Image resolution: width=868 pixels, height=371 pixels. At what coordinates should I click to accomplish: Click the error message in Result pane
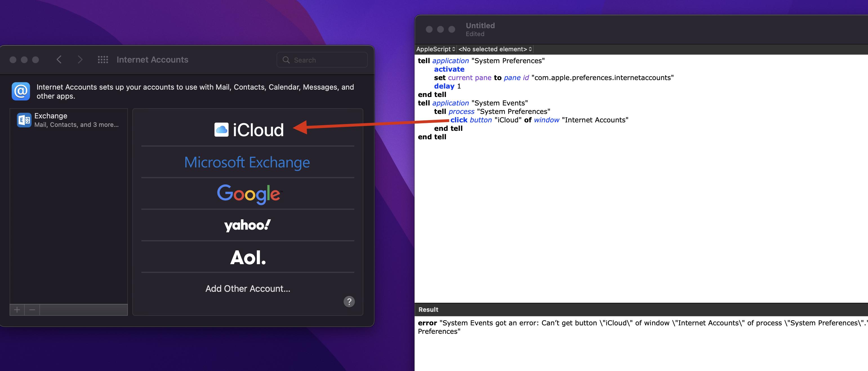pyautogui.click(x=642, y=327)
